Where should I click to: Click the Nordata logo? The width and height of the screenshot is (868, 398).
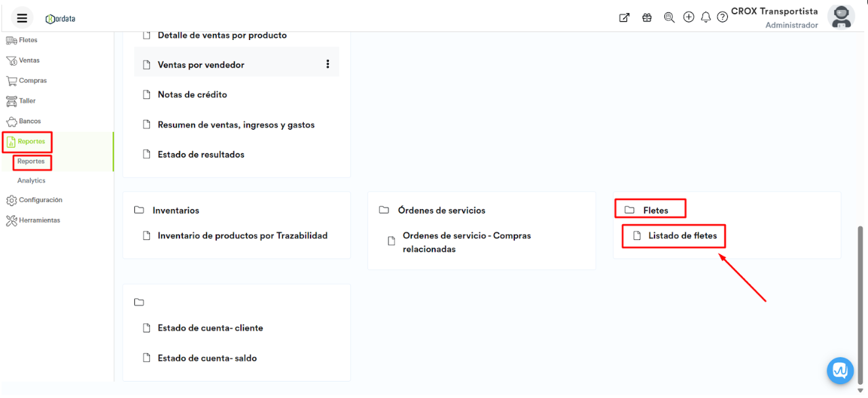(x=60, y=18)
